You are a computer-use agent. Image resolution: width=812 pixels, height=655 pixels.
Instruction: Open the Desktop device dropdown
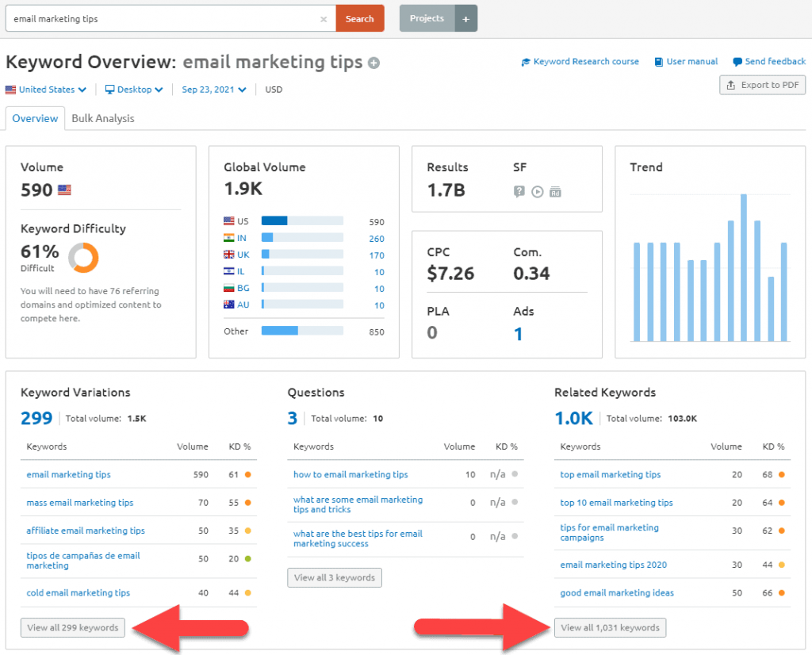click(x=134, y=90)
